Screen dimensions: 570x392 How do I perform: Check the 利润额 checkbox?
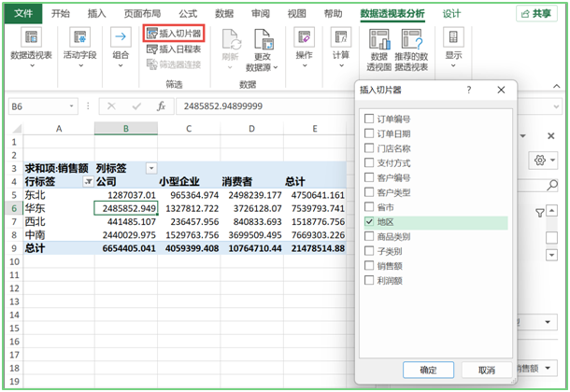pyautogui.click(x=369, y=281)
